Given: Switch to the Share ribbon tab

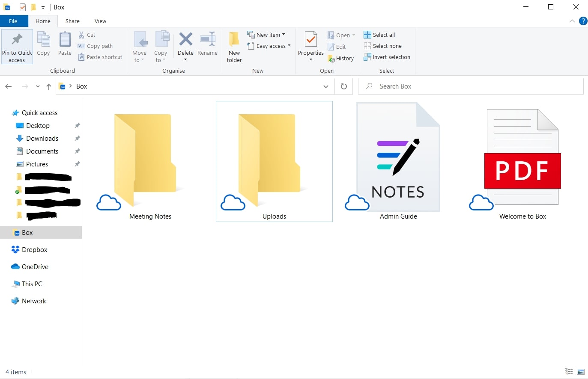Looking at the screenshot, I should click(x=72, y=21).
